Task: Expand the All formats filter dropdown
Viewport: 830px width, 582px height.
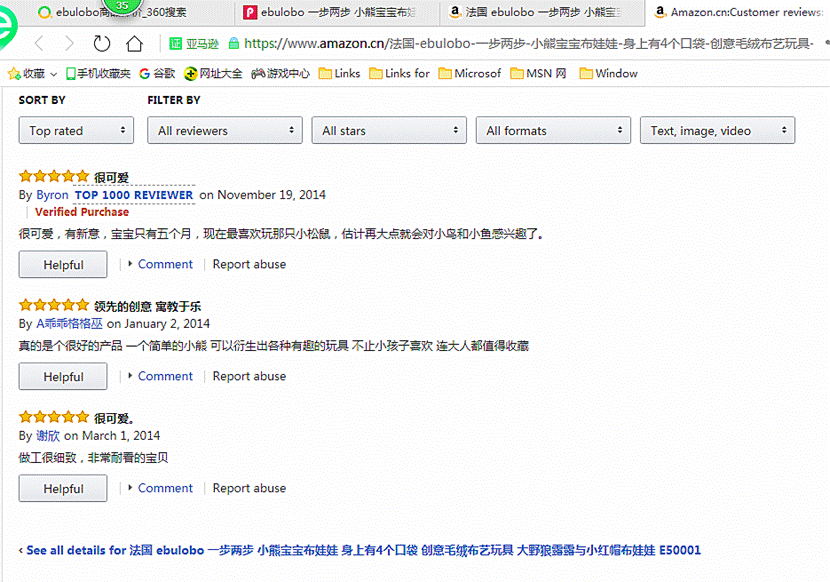Action: click(x=553, y=130)
